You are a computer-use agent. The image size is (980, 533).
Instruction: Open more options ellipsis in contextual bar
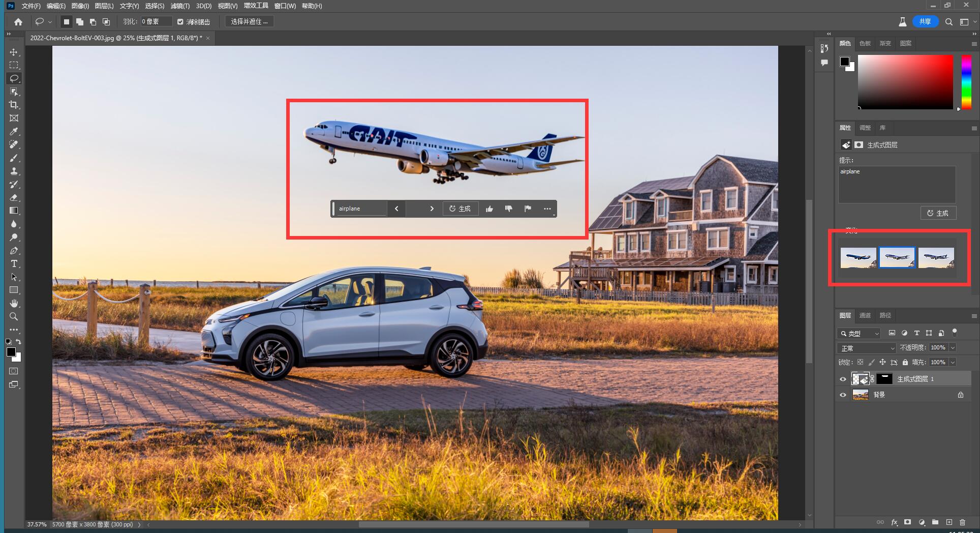[x=547, y=209]
